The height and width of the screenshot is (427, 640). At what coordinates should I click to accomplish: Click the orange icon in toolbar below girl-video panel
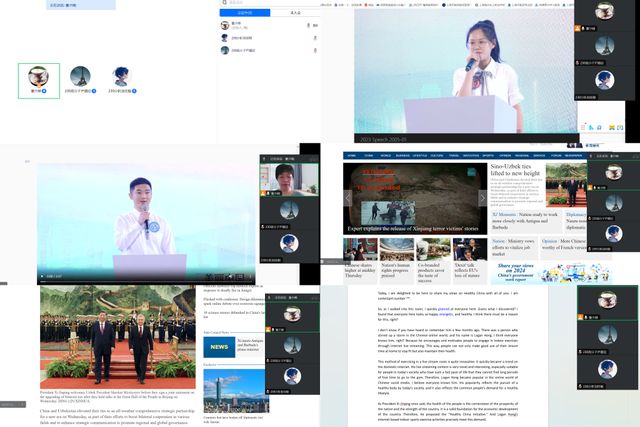pyautogui.click(x=611, y=128)
